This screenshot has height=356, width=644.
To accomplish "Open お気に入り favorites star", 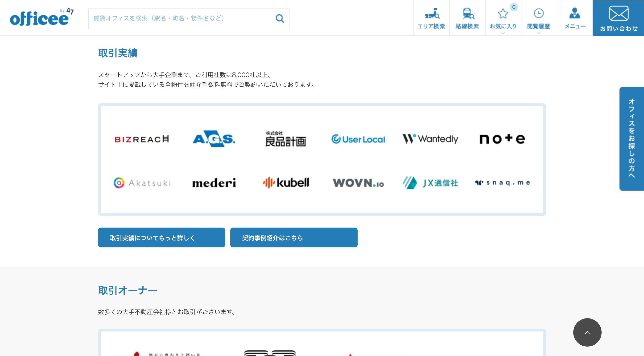I will [503, 17].
